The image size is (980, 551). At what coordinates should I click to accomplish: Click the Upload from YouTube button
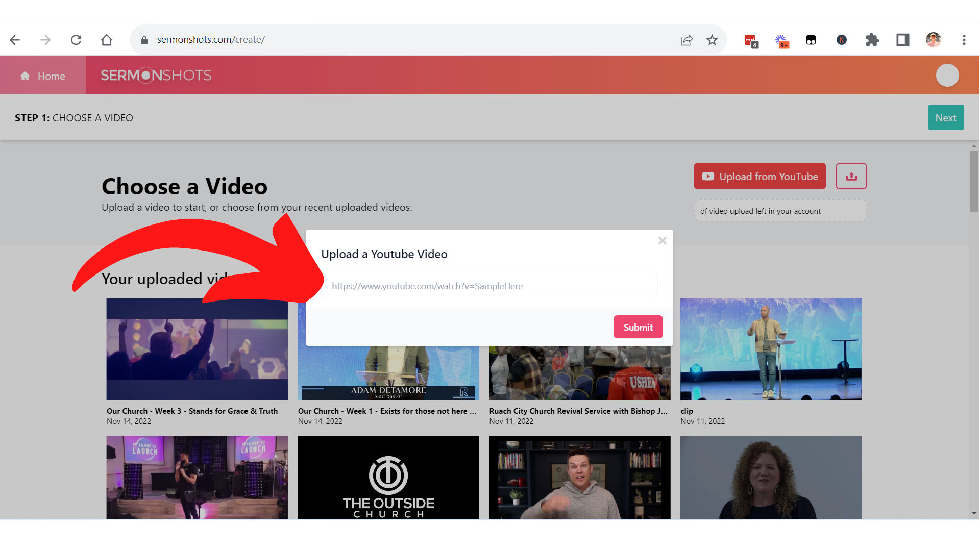click(x=759, y=176)
